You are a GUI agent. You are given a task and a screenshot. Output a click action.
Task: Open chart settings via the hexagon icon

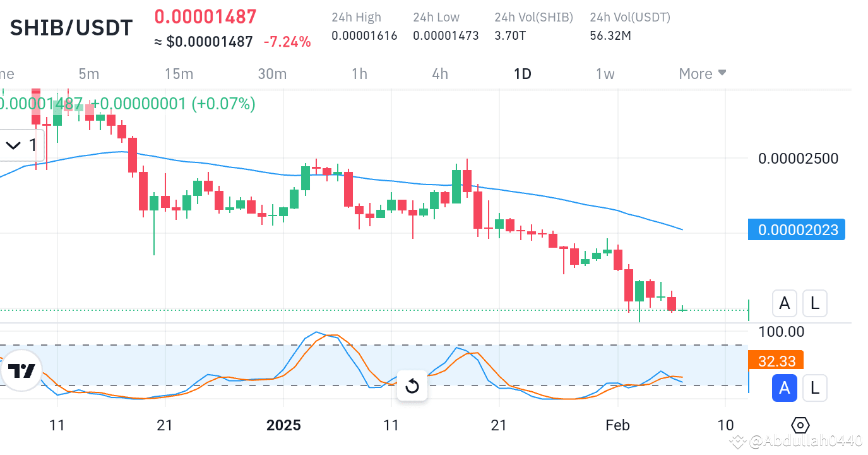800,425
